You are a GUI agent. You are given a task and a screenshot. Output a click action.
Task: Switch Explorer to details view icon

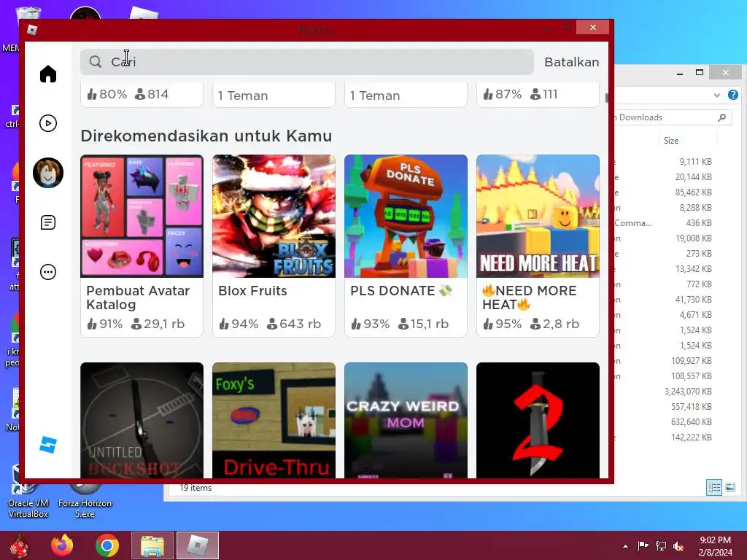coord(714,487)
